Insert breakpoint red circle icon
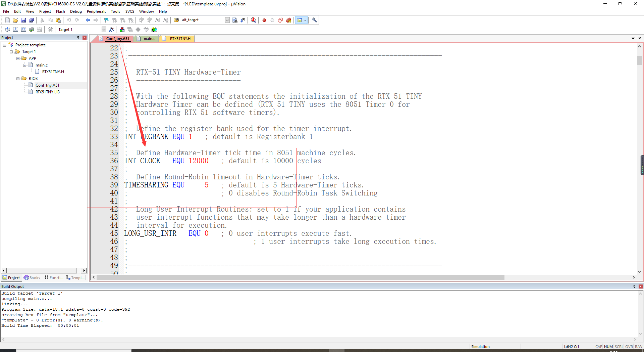Image resolution: width=644 pixels, height=352 pixels. pyautogui.click(x=264, y=20)
